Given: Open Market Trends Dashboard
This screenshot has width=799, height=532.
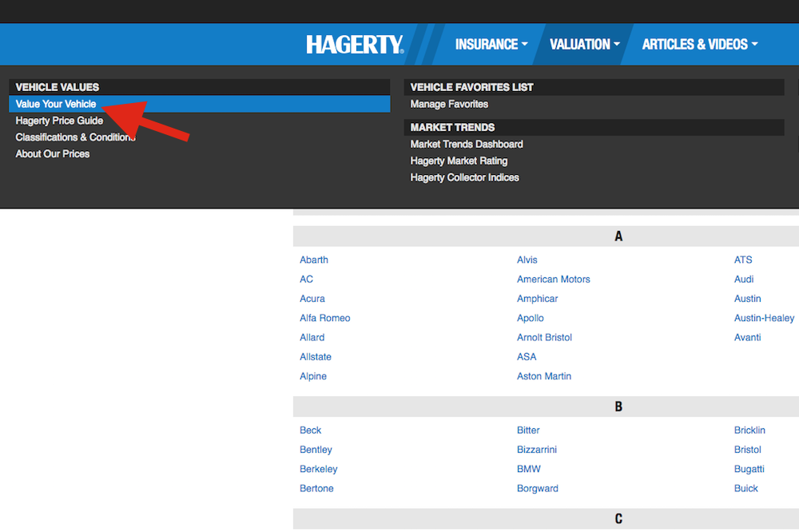Looking at the screenshot, I should (467, 145).
